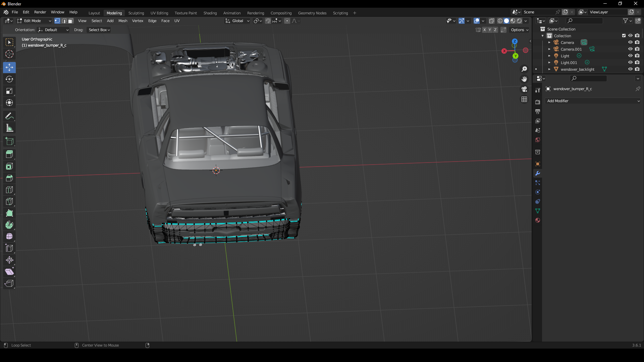This screenshot has height=362, width=644.
Task: Toggle X-Ray display
Action: 492,21
